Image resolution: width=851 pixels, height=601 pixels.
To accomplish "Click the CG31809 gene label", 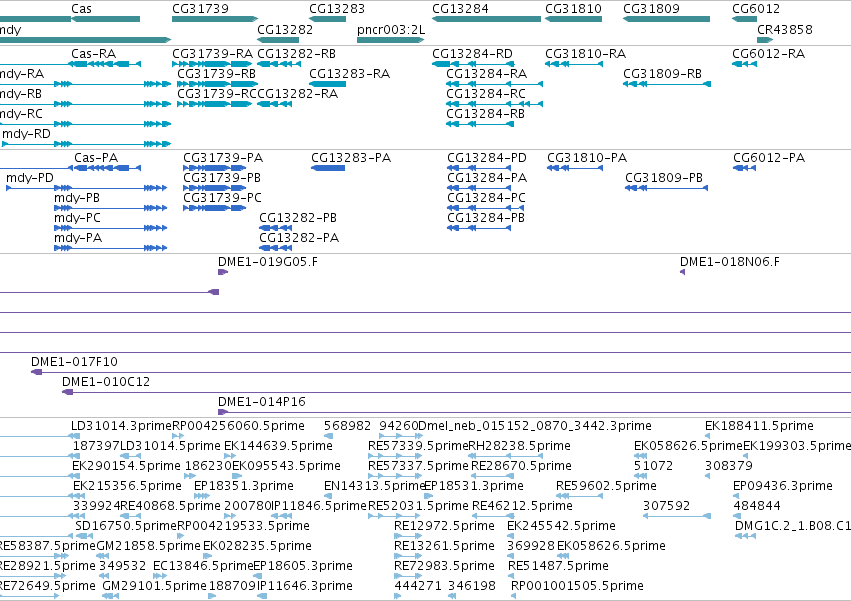I will point(651,9).
